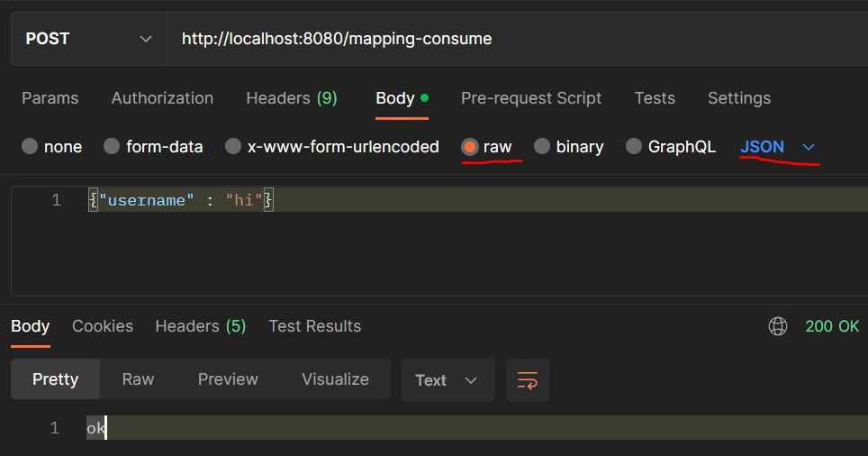The image size is (868, 456).
Task: Switch response view to Raw
Action: [x=138, y=379]
